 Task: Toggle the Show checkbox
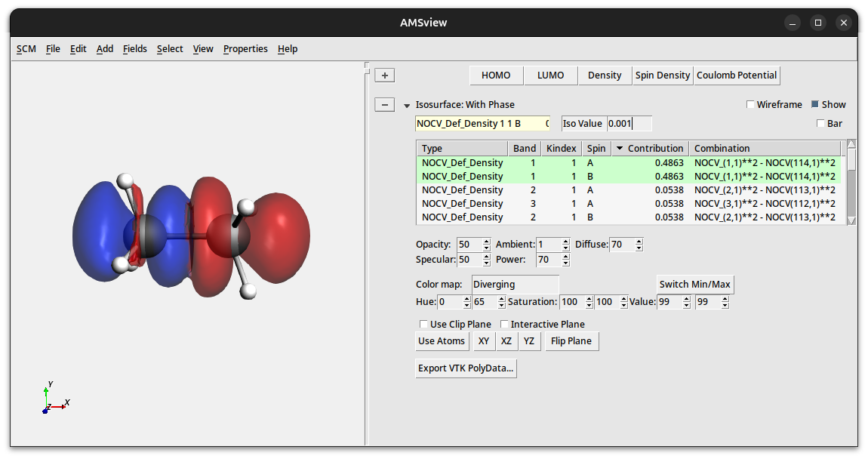pos(815,105)
